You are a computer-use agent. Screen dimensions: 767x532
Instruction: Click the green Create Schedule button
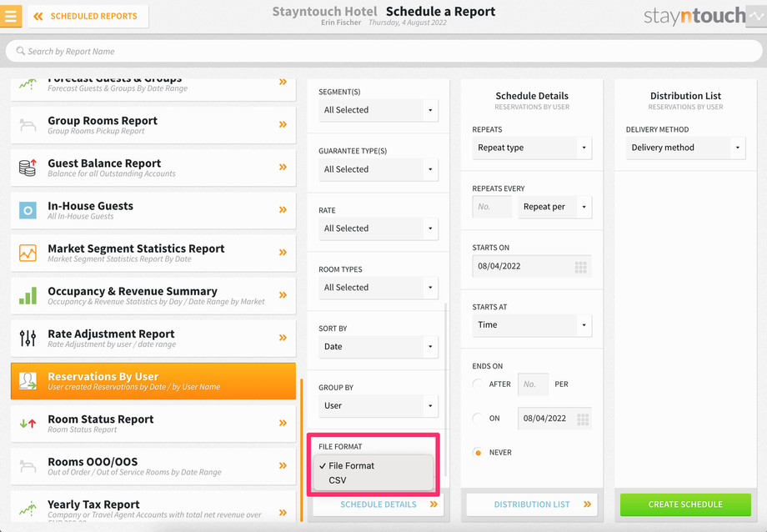point(685,504)
